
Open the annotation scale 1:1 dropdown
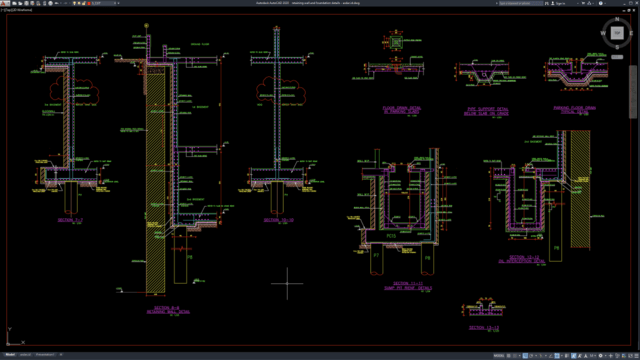(593, 356)
